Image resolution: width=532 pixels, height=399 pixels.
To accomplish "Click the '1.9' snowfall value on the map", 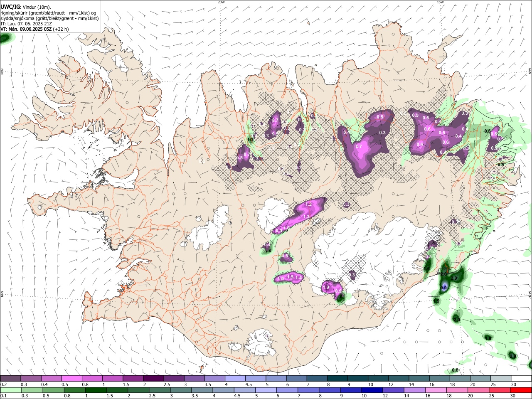I will tap(326, 287).
